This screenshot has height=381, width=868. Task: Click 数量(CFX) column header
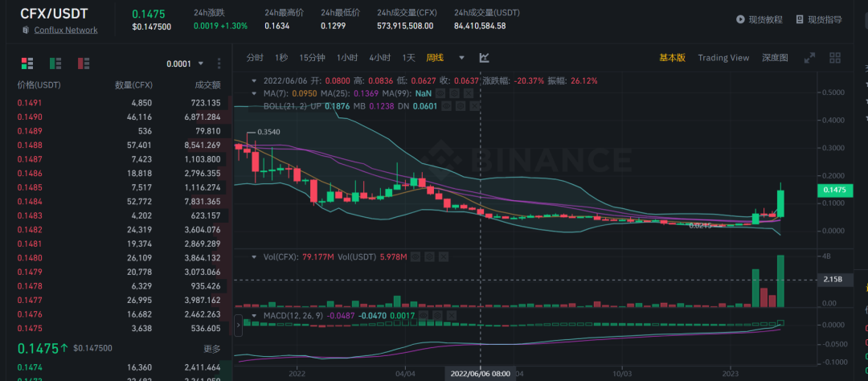coord(133,85)
